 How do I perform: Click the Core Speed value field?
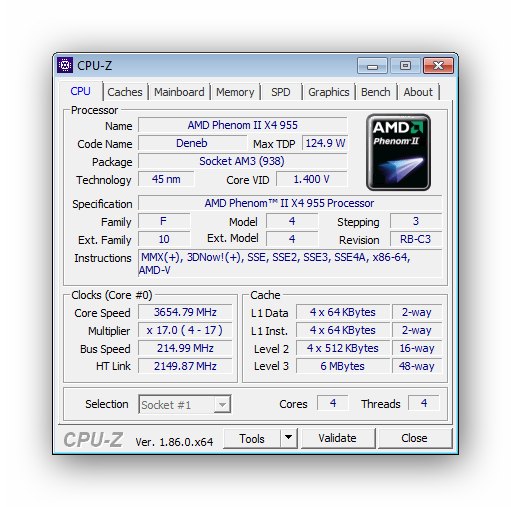pyautogui.click(x=185, y=312)
